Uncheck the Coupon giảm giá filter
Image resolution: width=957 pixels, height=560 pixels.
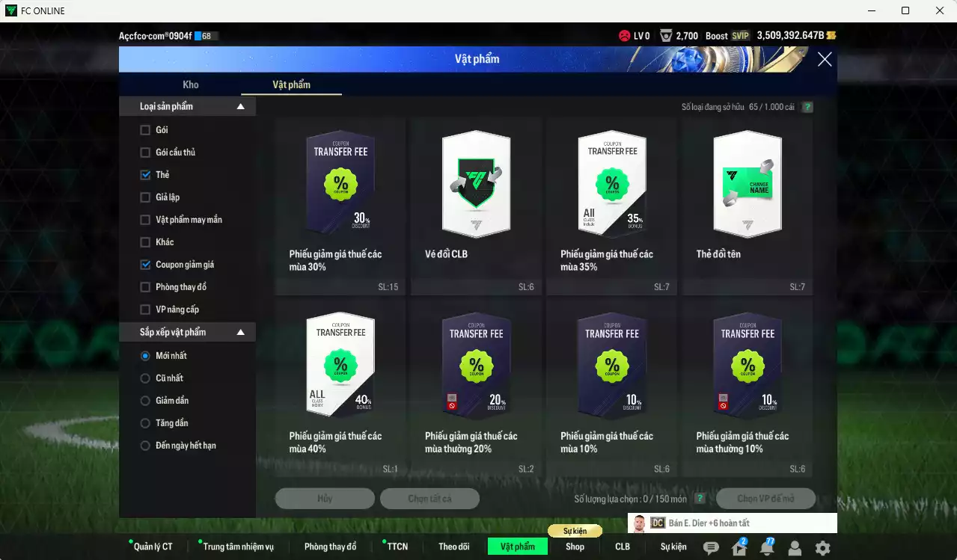pyautogui.click(x=145, y=265)
